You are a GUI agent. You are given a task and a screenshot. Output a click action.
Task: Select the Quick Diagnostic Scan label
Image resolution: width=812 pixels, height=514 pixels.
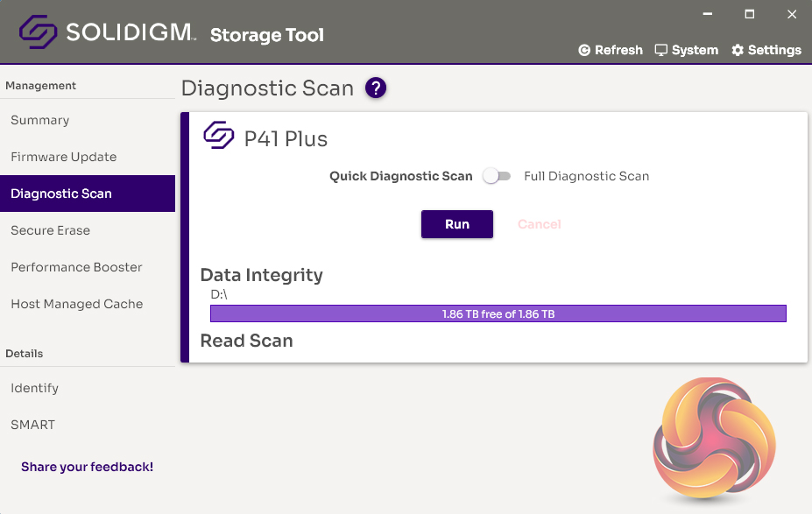coord(400,176)
